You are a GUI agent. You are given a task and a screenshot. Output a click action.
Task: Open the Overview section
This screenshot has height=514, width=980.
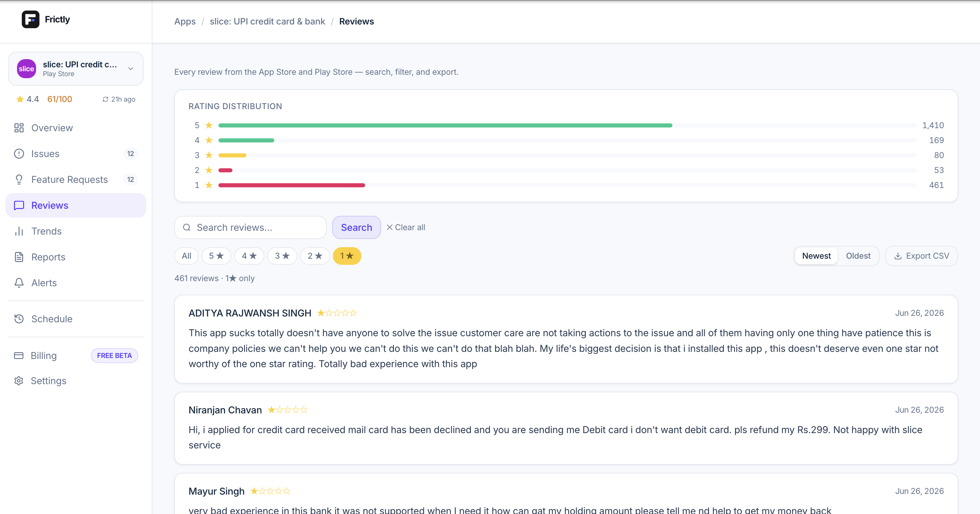[76, 128]
